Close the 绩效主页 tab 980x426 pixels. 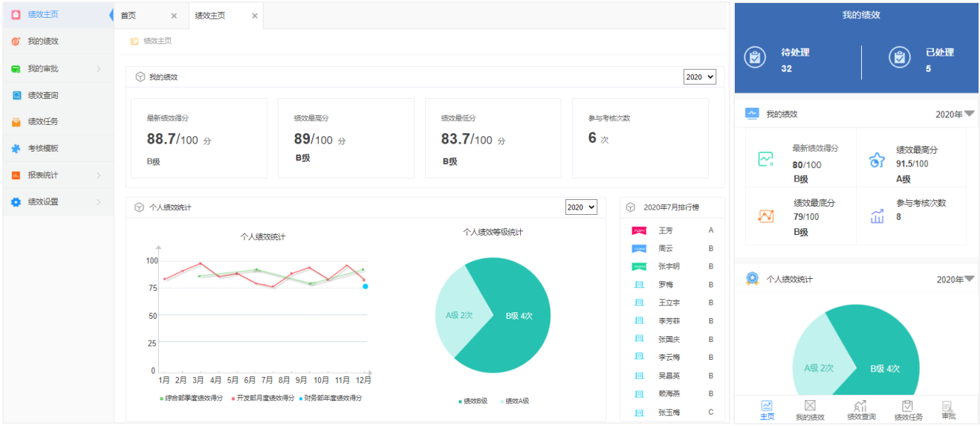click(255, 16)
